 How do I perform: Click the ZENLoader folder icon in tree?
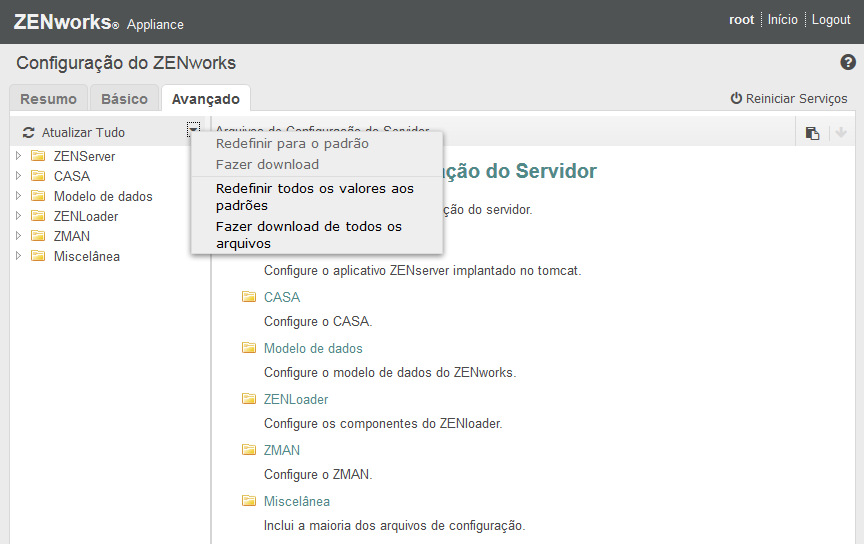pos(38,216)
